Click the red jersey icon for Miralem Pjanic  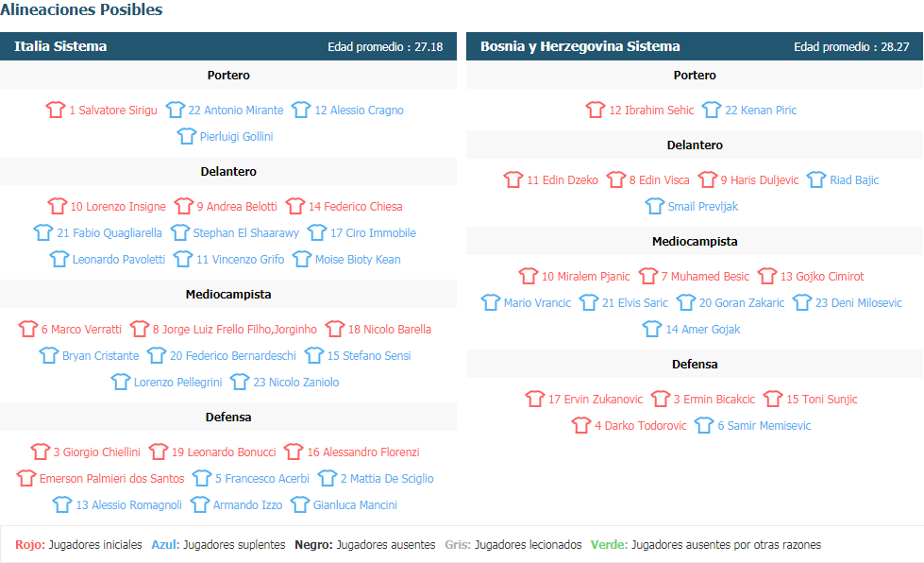(x=528, y=276)
